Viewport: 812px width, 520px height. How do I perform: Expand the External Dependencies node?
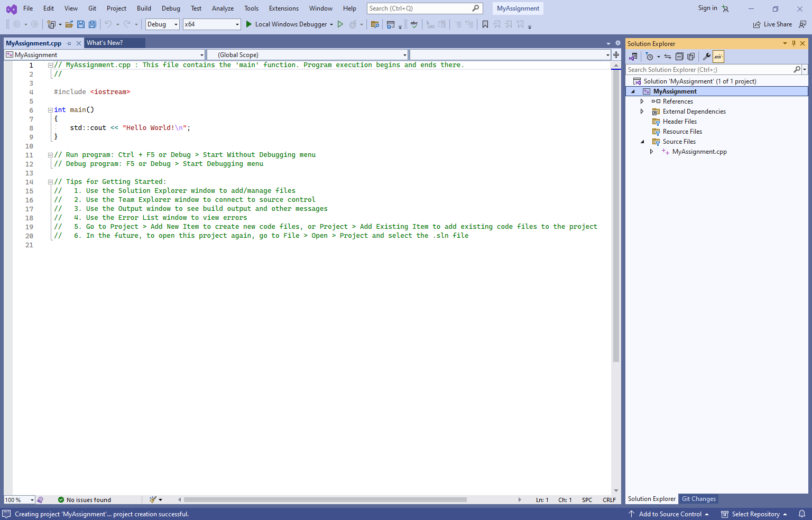tap(641, 111)
